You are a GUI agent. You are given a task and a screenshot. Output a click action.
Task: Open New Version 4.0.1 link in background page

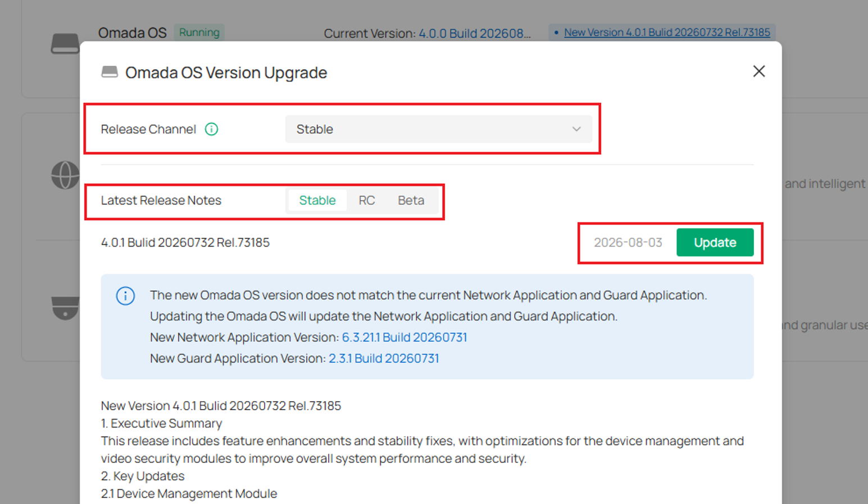coord(667,33)
